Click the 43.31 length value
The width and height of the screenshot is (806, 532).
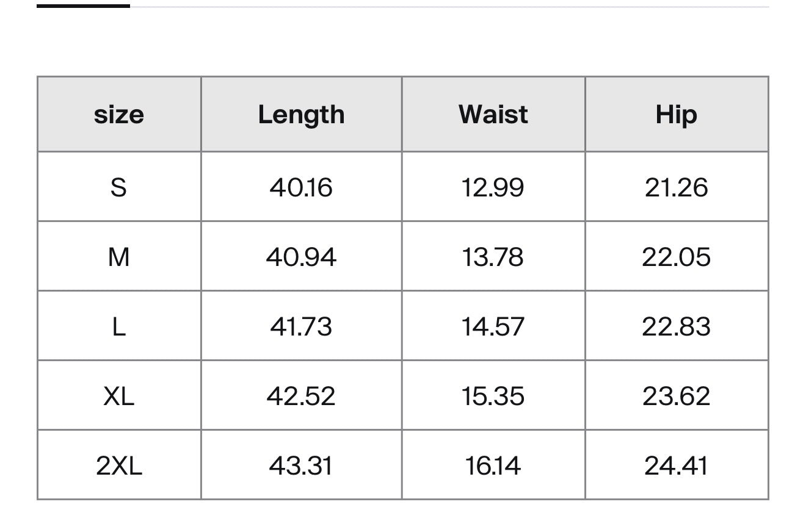(x=301, y=465)
